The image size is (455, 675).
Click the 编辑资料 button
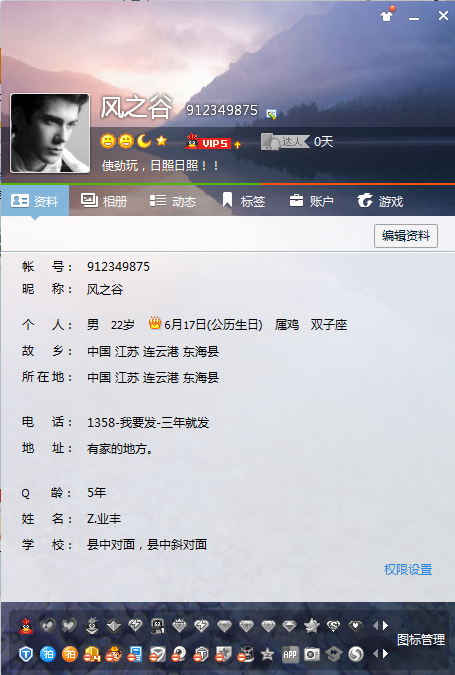(406, 235)
